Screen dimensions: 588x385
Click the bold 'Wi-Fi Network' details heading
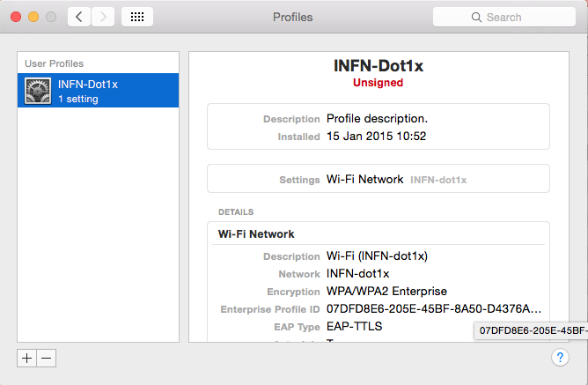click(x=256, y=234)
